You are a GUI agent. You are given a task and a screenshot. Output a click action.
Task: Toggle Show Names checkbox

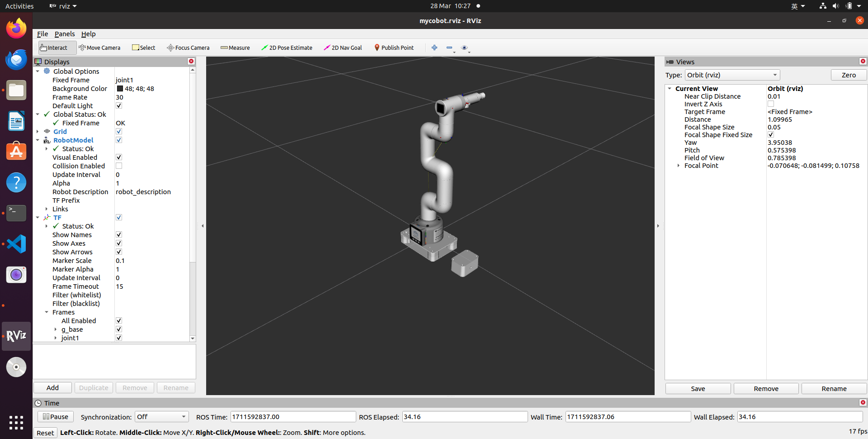point(119,234)
